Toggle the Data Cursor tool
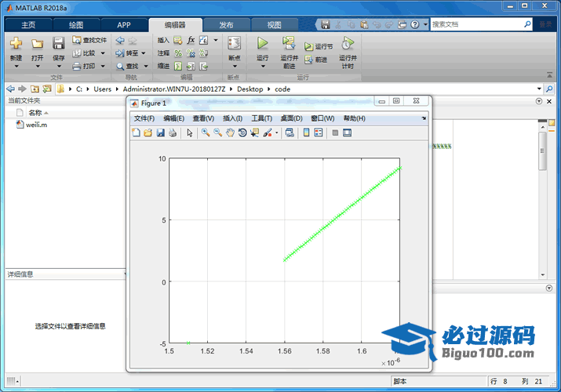 coord(254,133)
